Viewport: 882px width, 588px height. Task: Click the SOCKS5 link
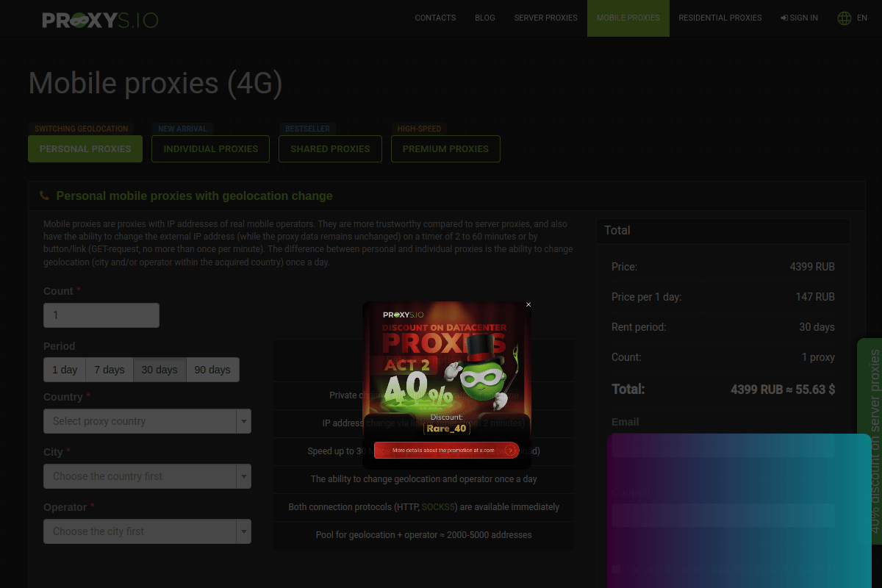[438, 507]
